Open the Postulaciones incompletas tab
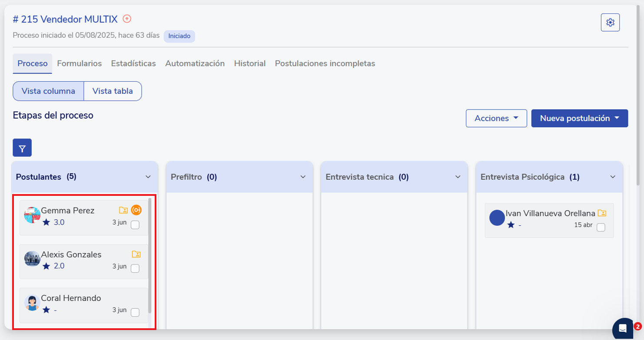 point(325,63)
